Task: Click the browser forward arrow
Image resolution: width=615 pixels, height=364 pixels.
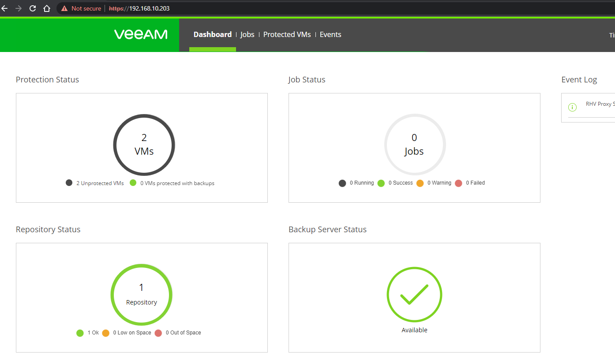Action: 19,8
